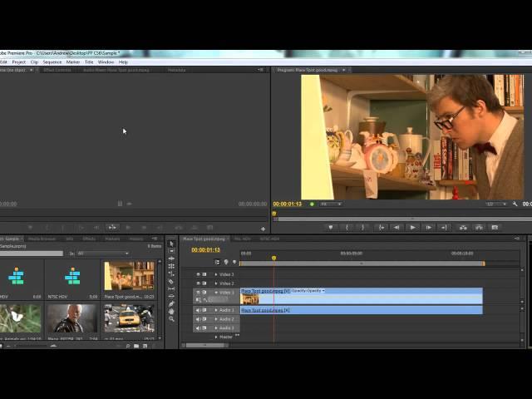This screenshot has width=532, height=399.
Task: Open the playback resolution 1/2 dropdown
Action: (496, 204)
